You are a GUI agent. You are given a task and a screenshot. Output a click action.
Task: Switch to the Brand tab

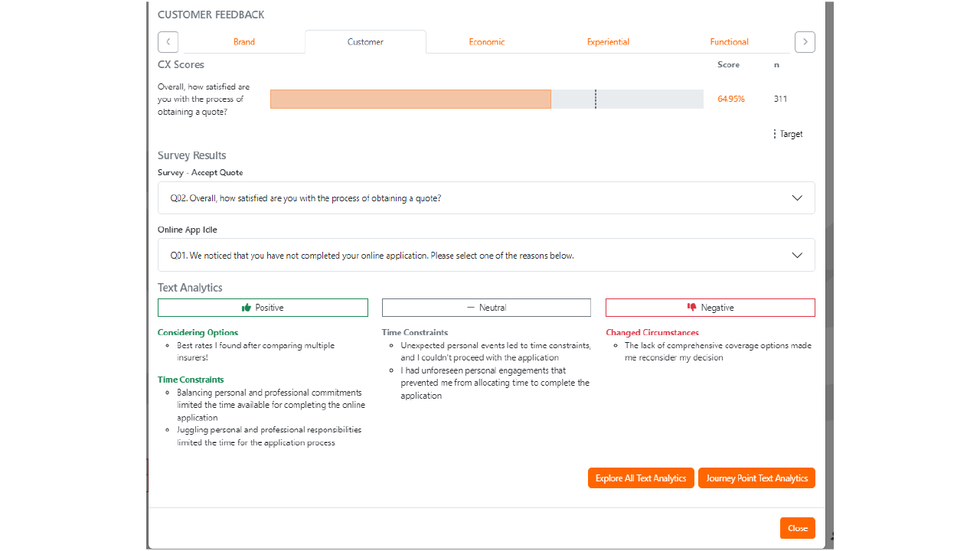coord(244,42)
